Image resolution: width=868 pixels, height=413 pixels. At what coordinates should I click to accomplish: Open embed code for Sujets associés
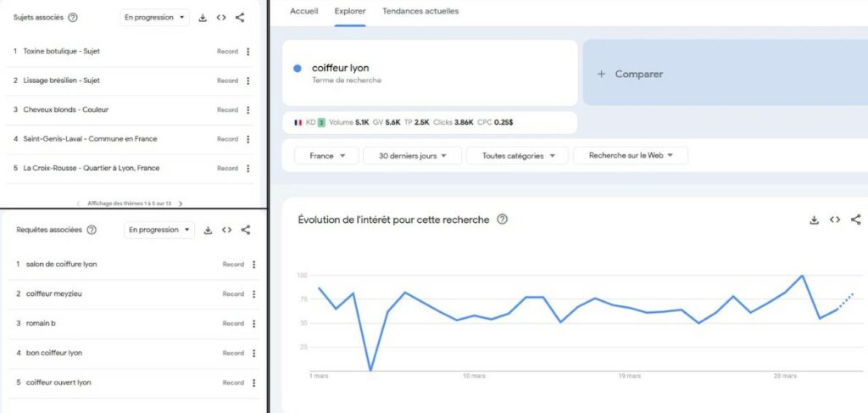coord(221,18)
